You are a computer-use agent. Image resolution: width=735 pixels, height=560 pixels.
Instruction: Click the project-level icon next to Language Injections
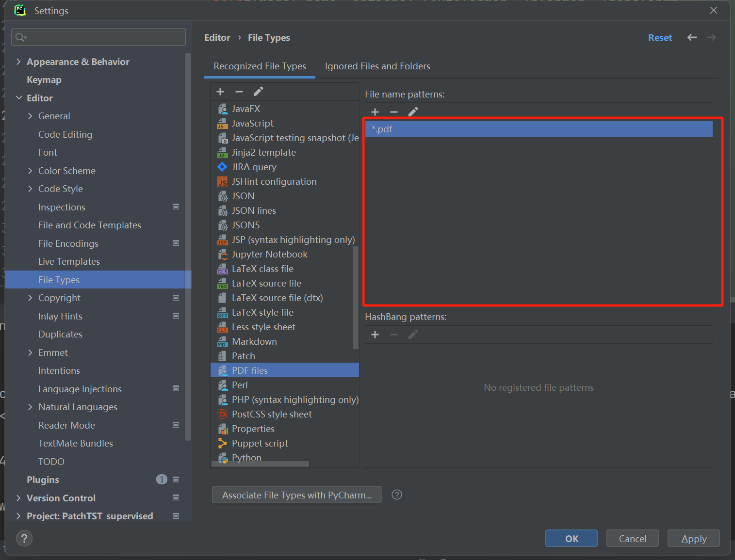point(176,389)
